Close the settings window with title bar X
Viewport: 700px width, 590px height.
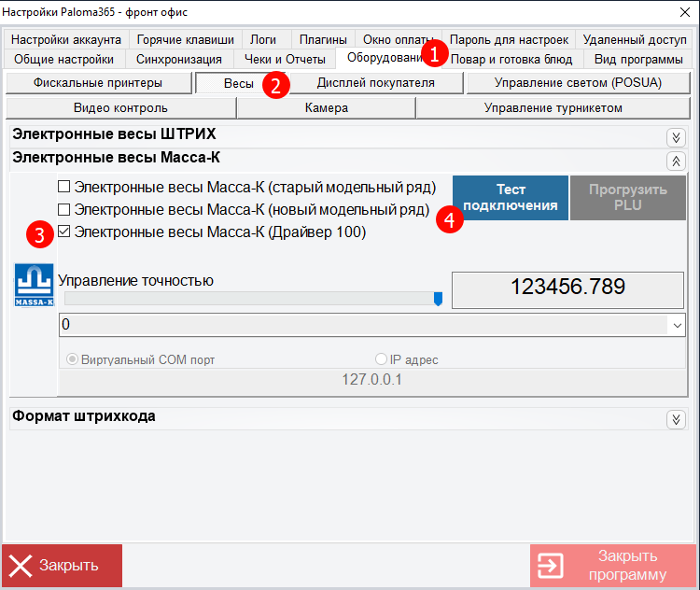tap(685, 12)
